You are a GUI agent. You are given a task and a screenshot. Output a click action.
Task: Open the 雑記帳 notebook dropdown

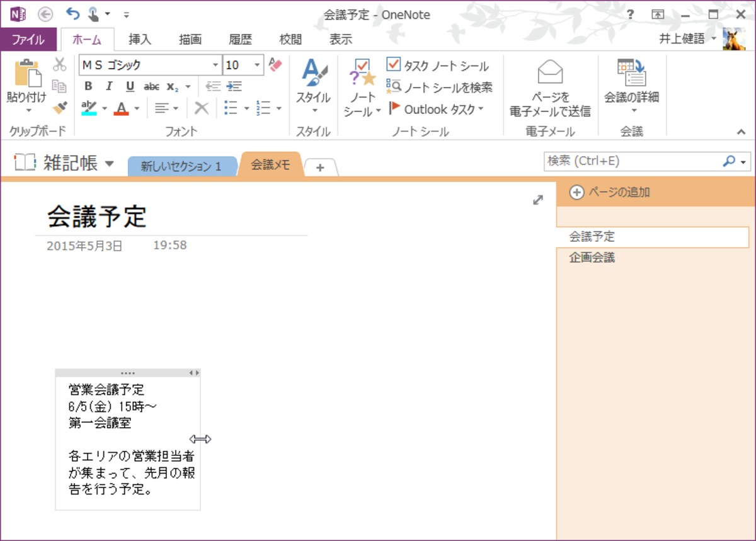click(64, 163)
